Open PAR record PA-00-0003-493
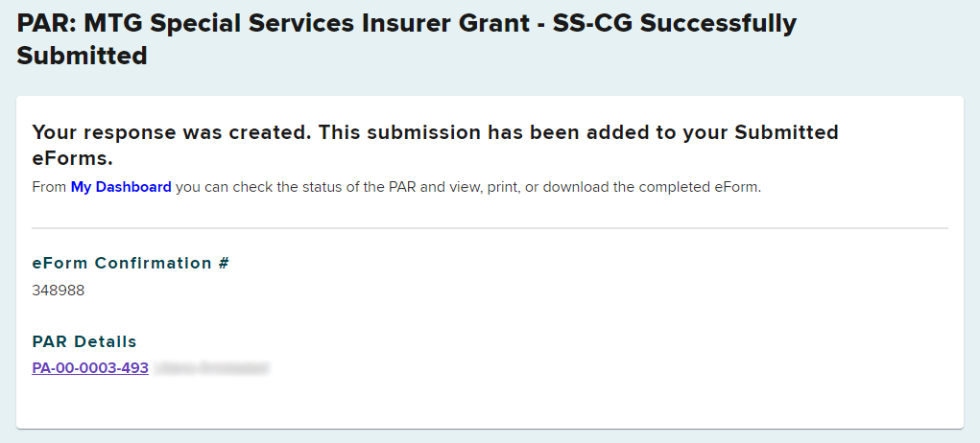The image size is (980, 443). [x=90, y=367]
